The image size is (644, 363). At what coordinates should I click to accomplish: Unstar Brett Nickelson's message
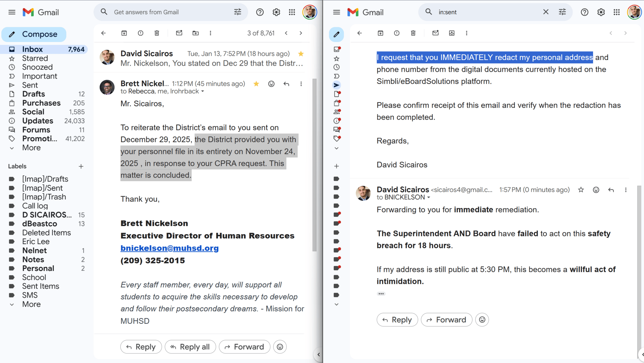(x=256, y=84)
